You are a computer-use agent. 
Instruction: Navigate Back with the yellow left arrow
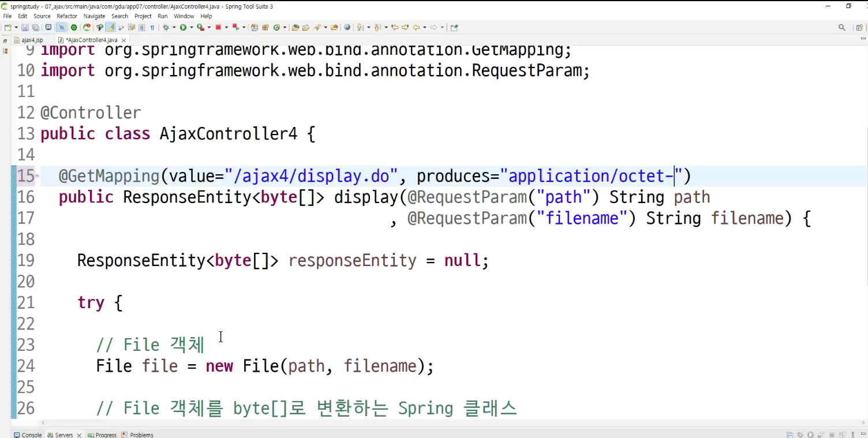pos(416,27)
